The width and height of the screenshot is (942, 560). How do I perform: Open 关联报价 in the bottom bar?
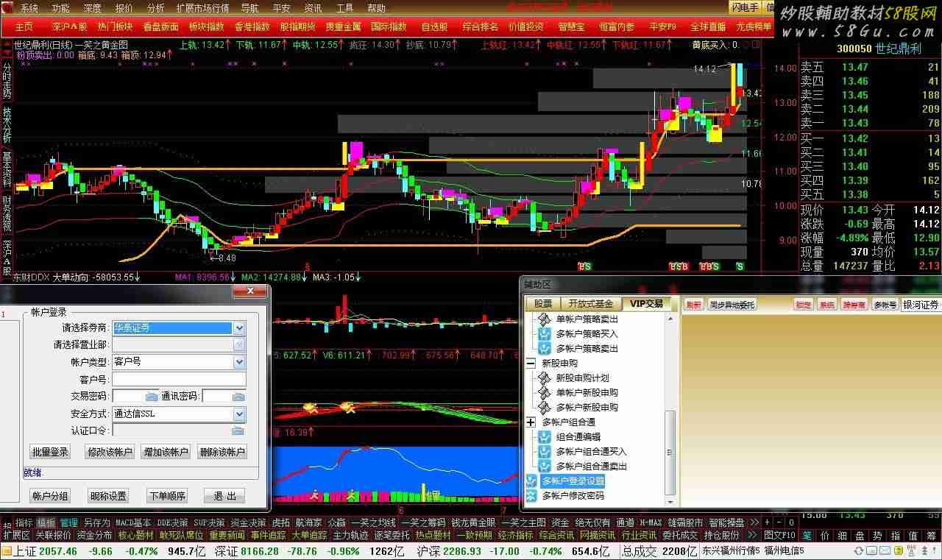point(54,535)
